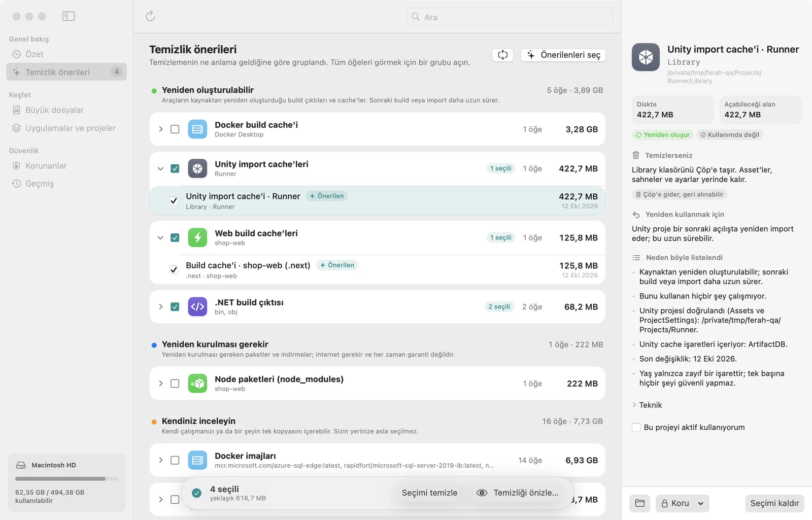Uncheck Unity import cache'i · Runner item checkbox

point(174,200)
